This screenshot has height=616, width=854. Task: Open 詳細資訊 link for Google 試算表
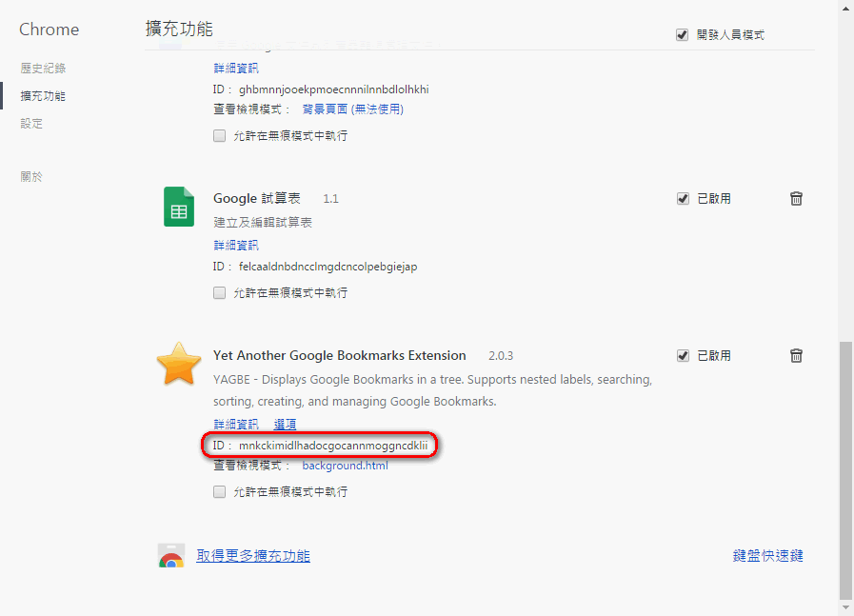tap(236, 245)
